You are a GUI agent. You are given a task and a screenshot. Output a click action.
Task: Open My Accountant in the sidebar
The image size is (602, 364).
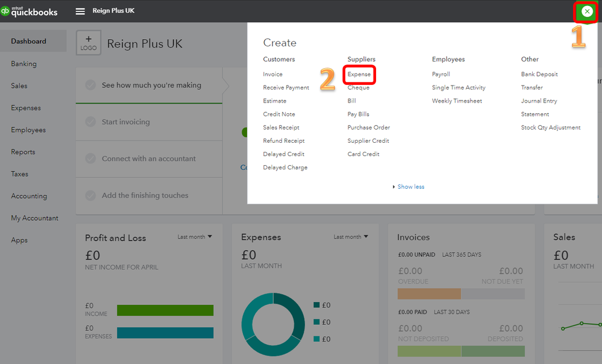coord(34,218)
